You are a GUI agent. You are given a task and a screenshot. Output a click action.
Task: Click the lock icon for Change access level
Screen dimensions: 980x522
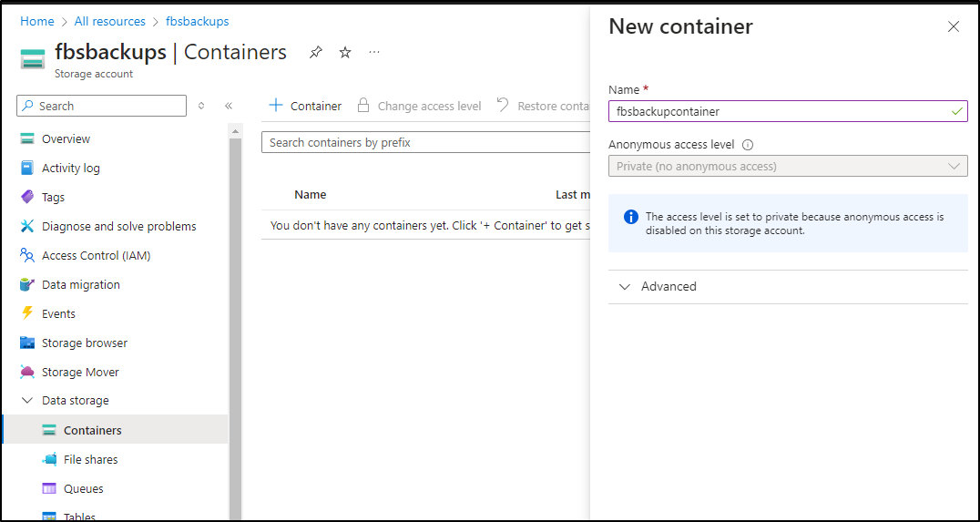point(363,105)
